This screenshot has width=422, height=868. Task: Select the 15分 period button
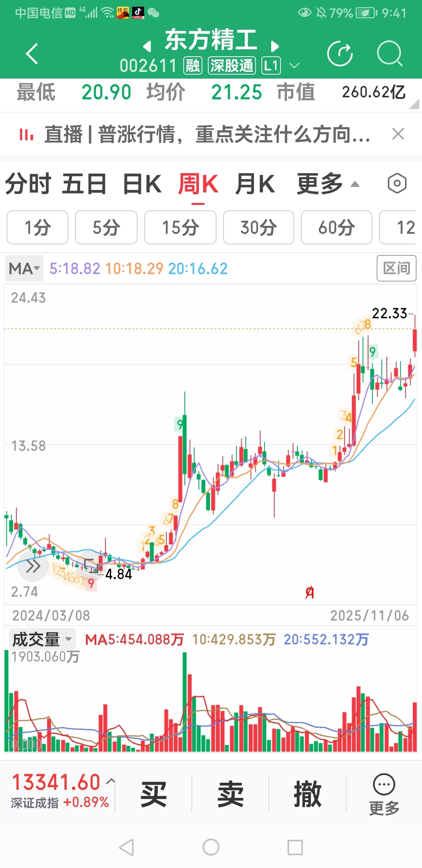[180, 228]
